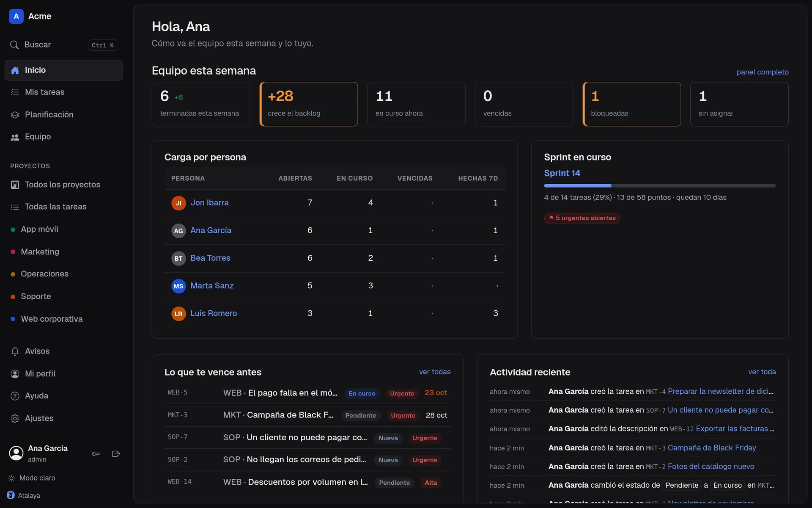812x508 pixels.
Task: Click the 5 urgentes abiertas badge
Action: (582, 218)
